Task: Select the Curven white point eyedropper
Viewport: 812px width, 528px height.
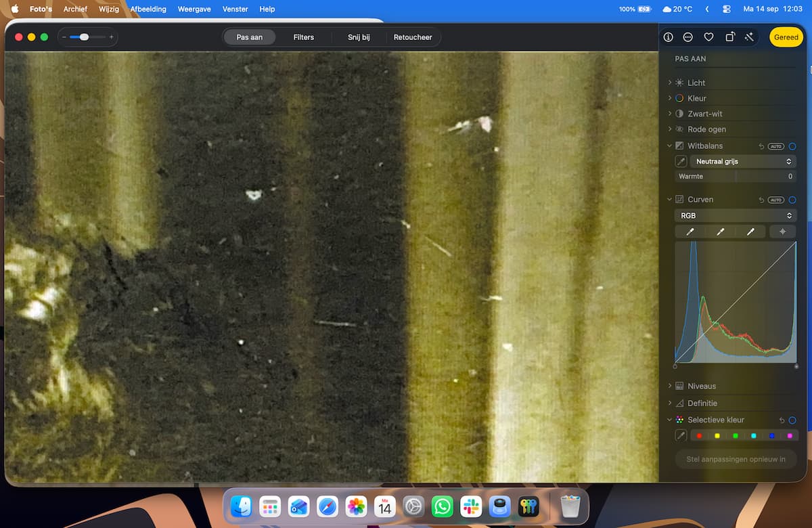Action: click(x=750, y=232)
